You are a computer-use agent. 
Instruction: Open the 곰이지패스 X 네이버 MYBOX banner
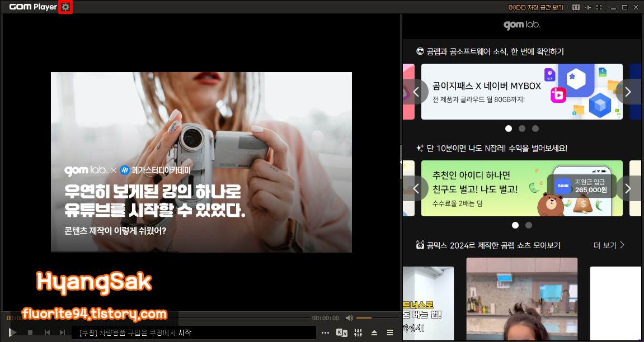[522, 92]
